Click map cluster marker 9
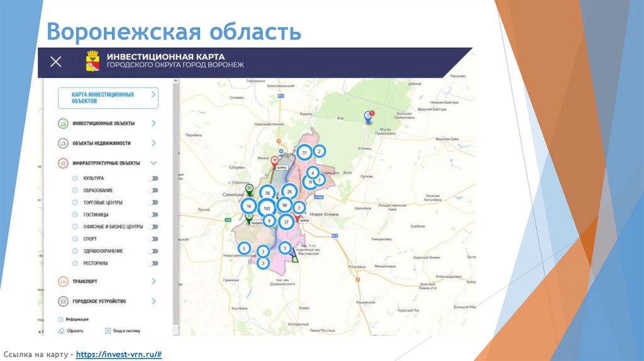This screenshot has height=361, width=644. pyautogui.click(x=269, y=221)
